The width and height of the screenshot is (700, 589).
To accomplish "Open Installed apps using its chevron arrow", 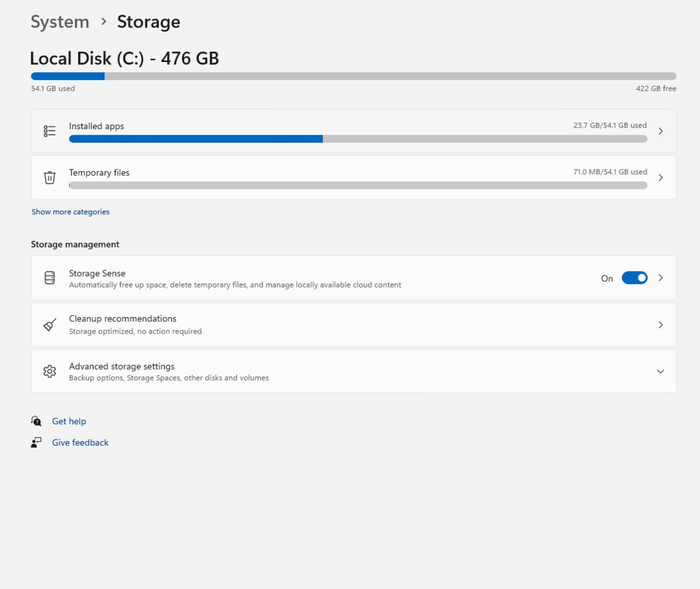I will pos(661,131).
